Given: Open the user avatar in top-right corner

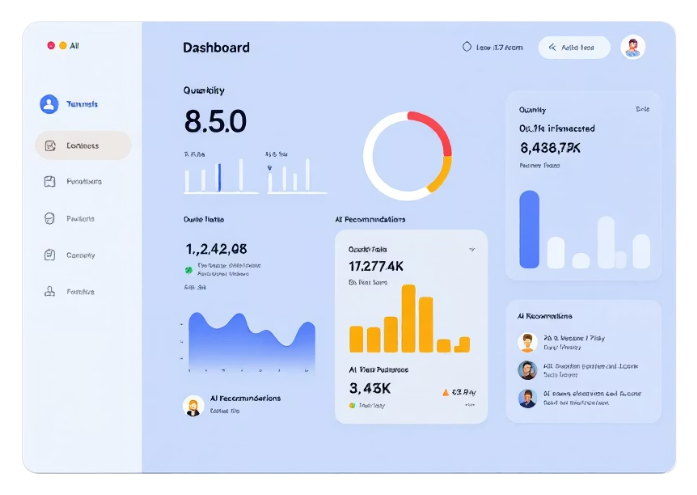Looking at the screenshot, I should tap(632, 47).
